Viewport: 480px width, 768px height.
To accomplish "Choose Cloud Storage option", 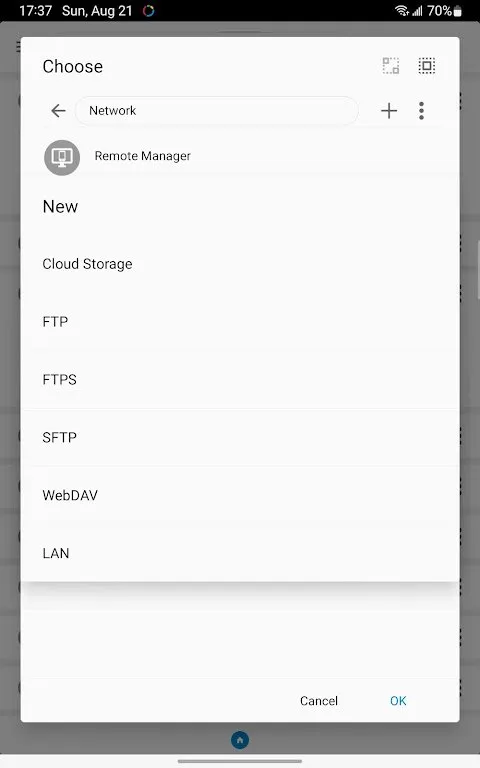I will pyautogui.click(x=240, y=264).
